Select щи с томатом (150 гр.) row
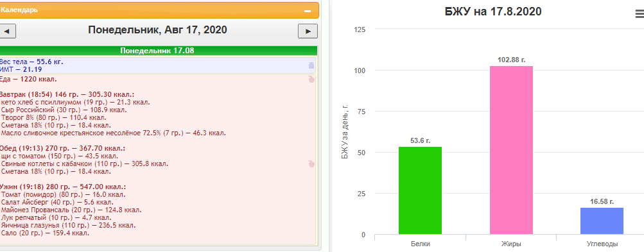The width and height of the screenshot is (644, 252). [60, 156]
